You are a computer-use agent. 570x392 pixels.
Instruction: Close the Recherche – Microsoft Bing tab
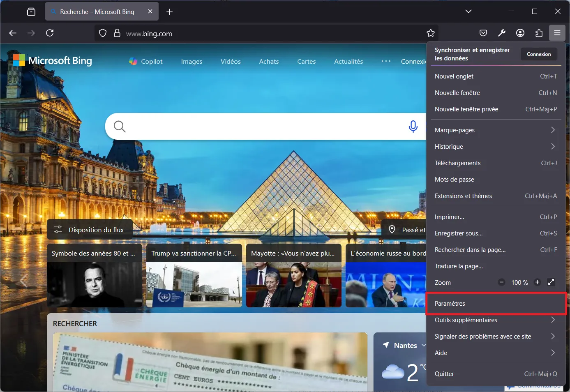(x=150, y=12)
